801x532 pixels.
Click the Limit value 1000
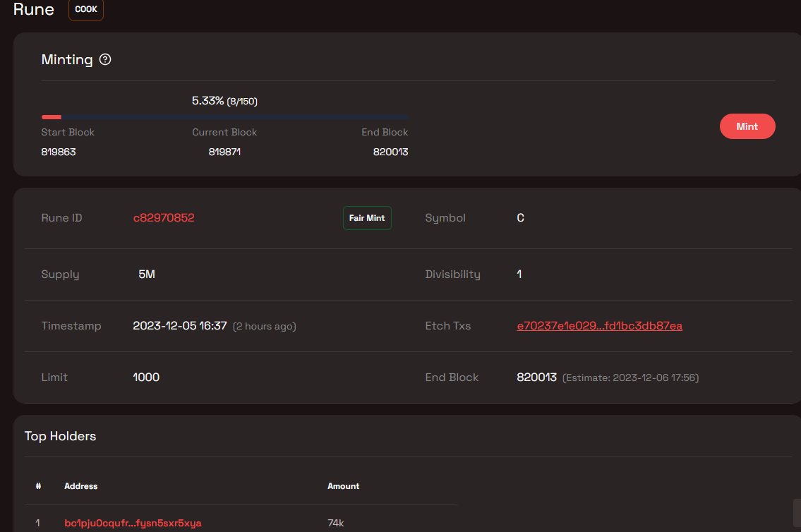point(146,377)
